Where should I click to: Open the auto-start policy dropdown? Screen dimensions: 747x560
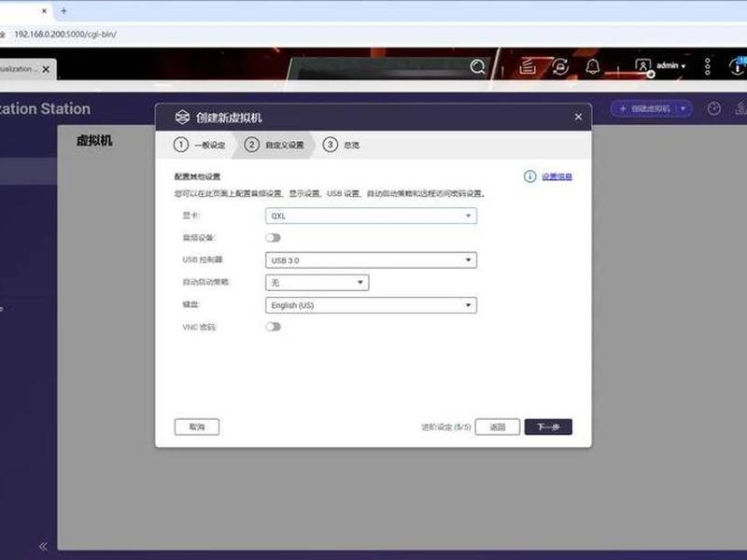tap(317, 283)
